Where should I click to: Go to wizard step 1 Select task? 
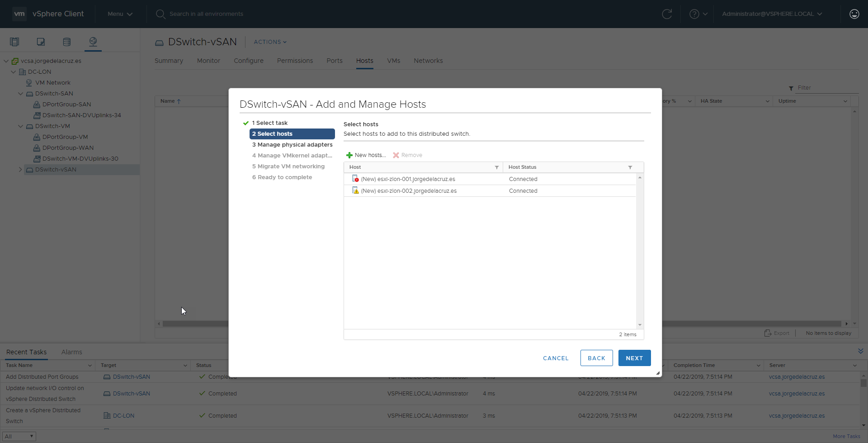(x=270, y=123)
